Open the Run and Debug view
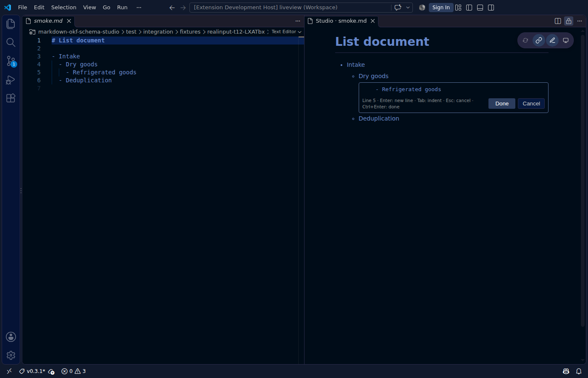Image resolution: width=588 pixels, height=378 pixels. coord(11,80)
